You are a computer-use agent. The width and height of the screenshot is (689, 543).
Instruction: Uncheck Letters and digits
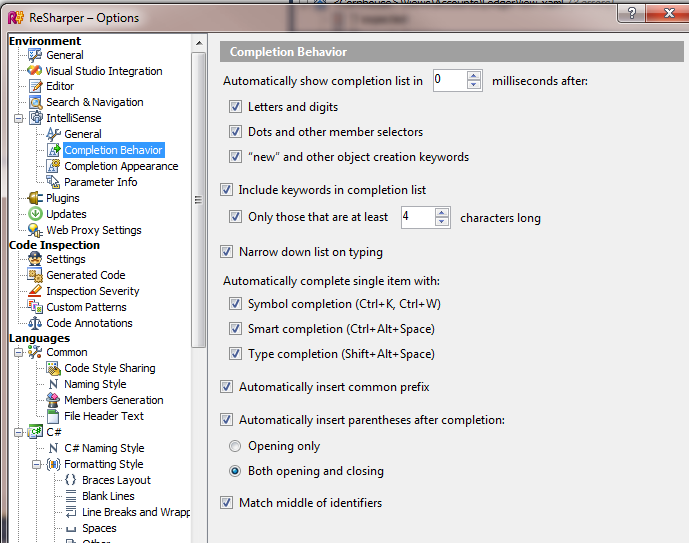point(236,107)
